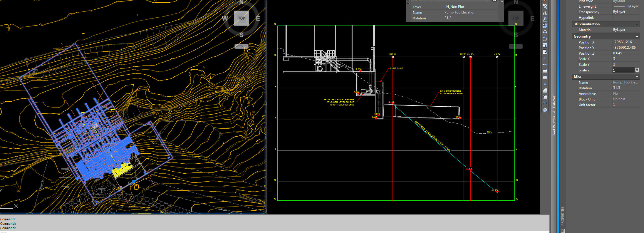This screenshot has height=233, width=644.
Task: Open quick calculator for Scale Z
Action: pos(637,70)
